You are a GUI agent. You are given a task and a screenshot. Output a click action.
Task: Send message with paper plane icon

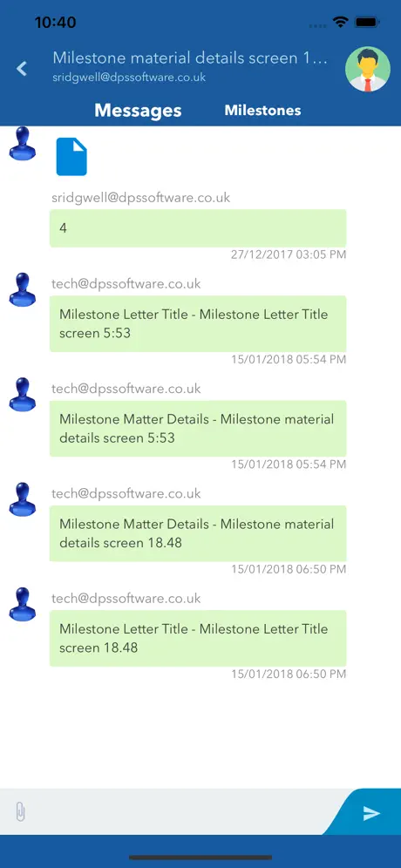[x=371, y=812]
